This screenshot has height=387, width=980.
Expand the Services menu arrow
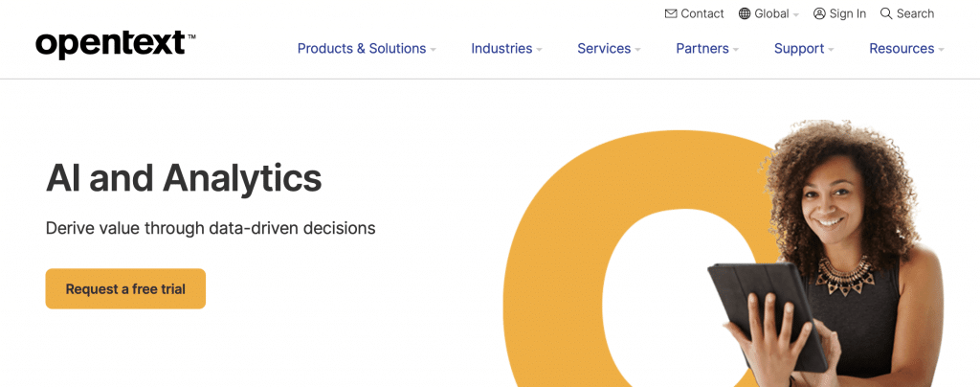(x=637, y=50)
